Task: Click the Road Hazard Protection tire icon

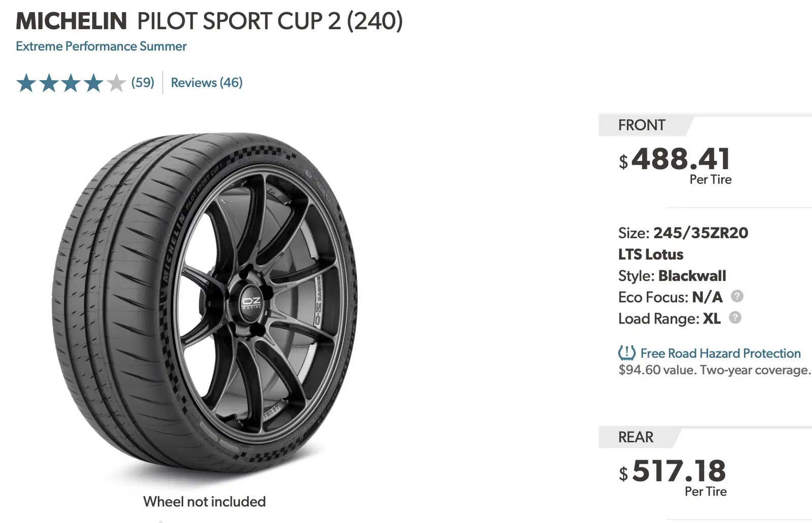Action: click(x=627, y=352)
